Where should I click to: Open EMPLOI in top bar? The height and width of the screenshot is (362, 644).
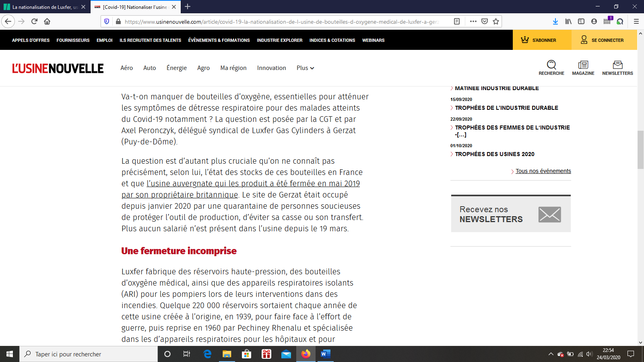[105, 40]
